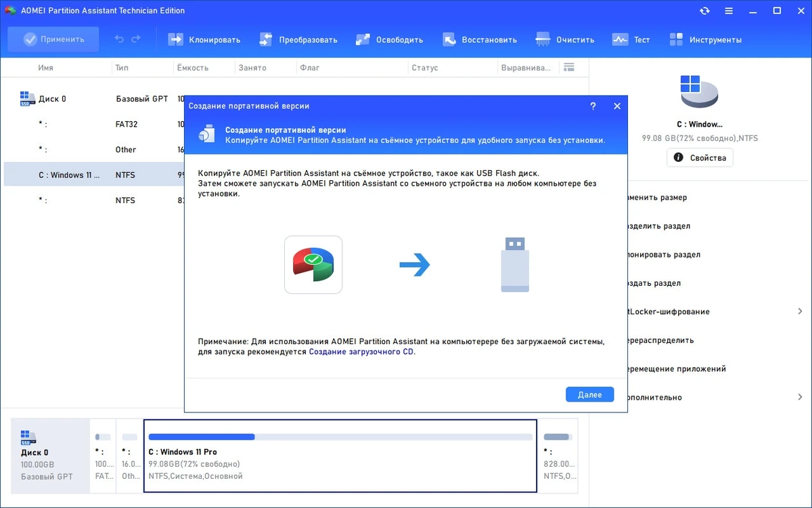
Task: Click the Диск 0 SSD icon in list
Action: click(27, 99)
